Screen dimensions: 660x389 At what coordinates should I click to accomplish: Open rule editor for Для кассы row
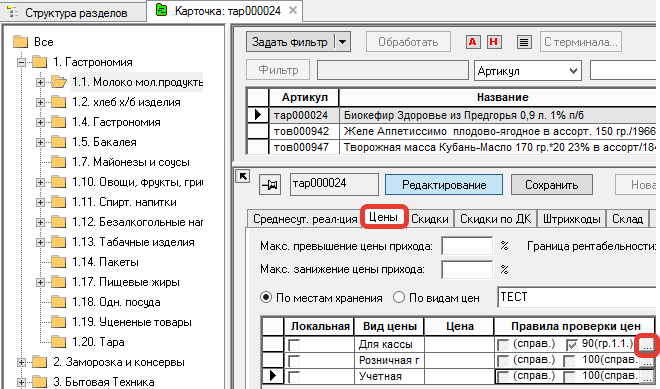(x=647, y=345)
